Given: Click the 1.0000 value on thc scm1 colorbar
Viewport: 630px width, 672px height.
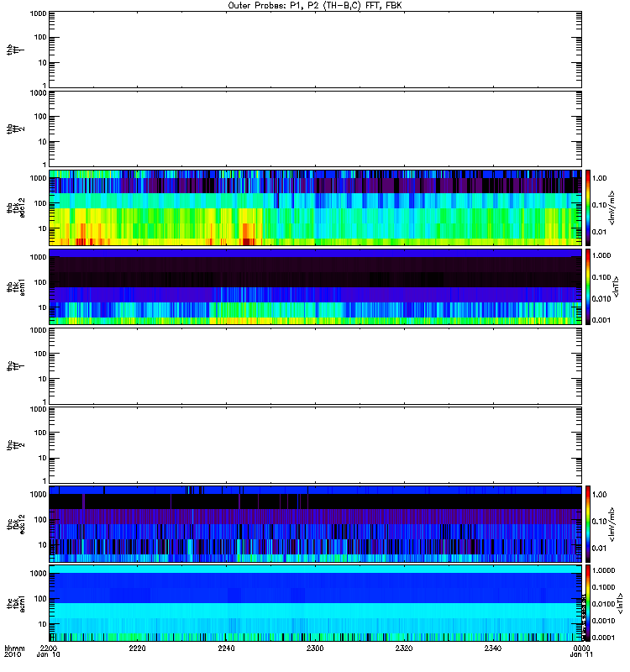Looking at the screenshot, I should pos(603,570).
